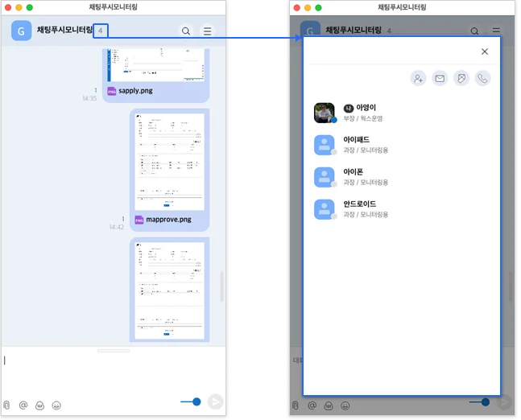Select participant 아영이 in the list
The width and height of the screenshot is (521, 420).
click(366, 112)
